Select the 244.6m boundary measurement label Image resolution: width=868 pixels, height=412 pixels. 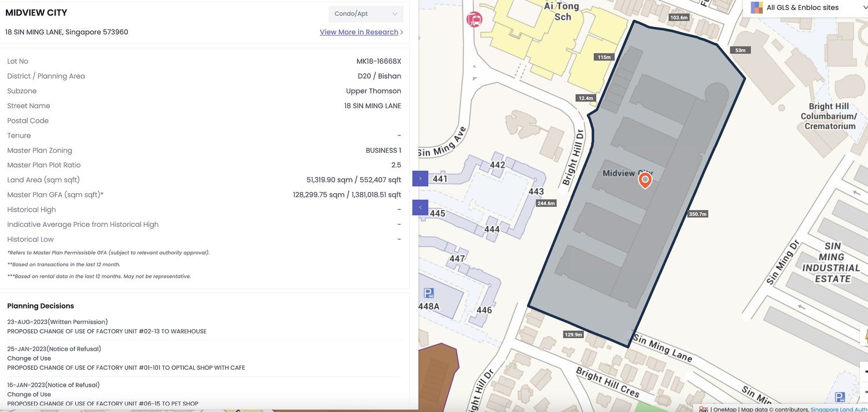coord(546,203)
